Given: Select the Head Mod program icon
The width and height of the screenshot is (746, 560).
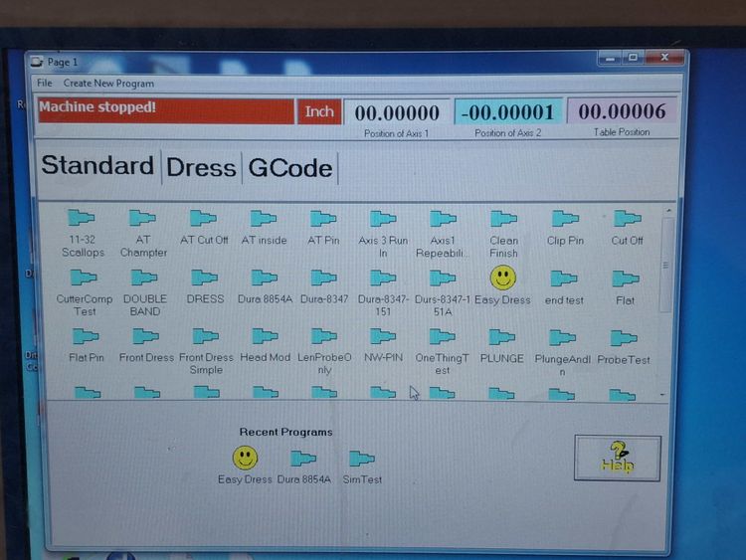Looking at the screenshot, I should (266, 338).
